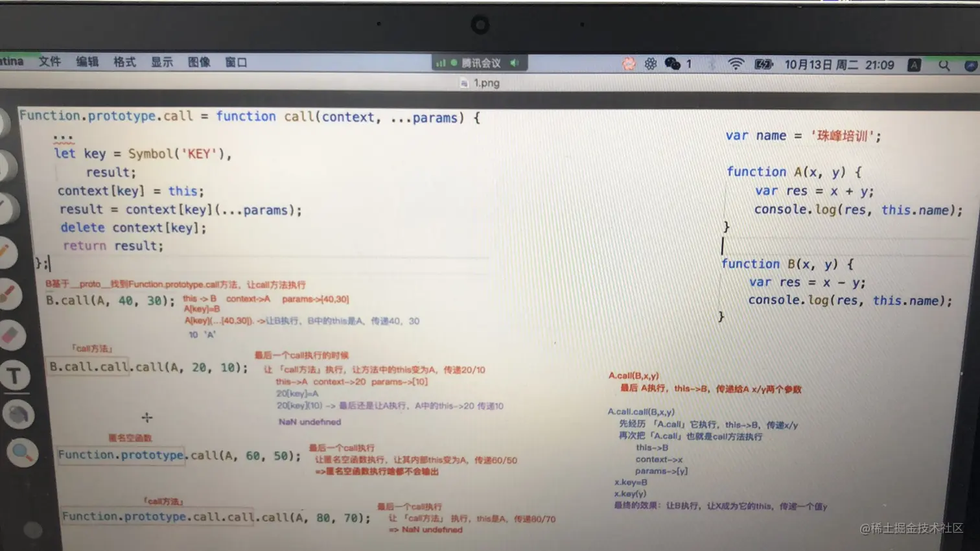The image size is (980, 551).
Task: Open the date and time 10月13日 周二 21:09
Action: pyautogui.click(x=839, y=65)
